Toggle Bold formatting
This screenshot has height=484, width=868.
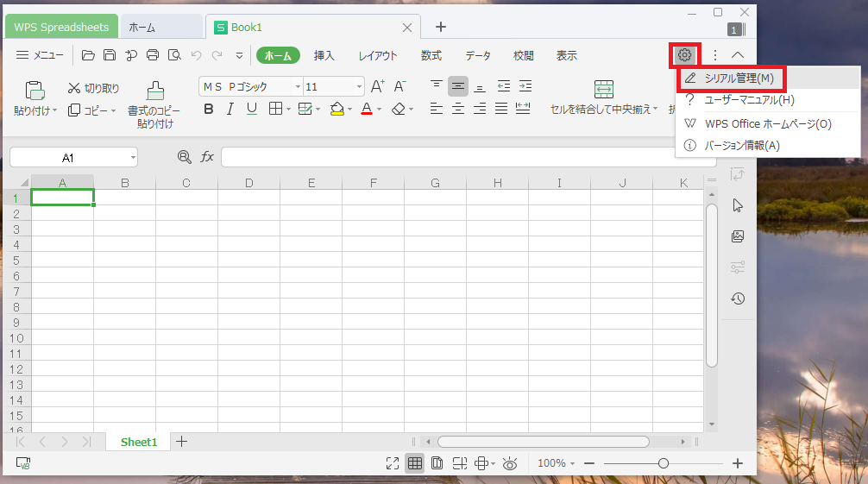tap(208, 109)
